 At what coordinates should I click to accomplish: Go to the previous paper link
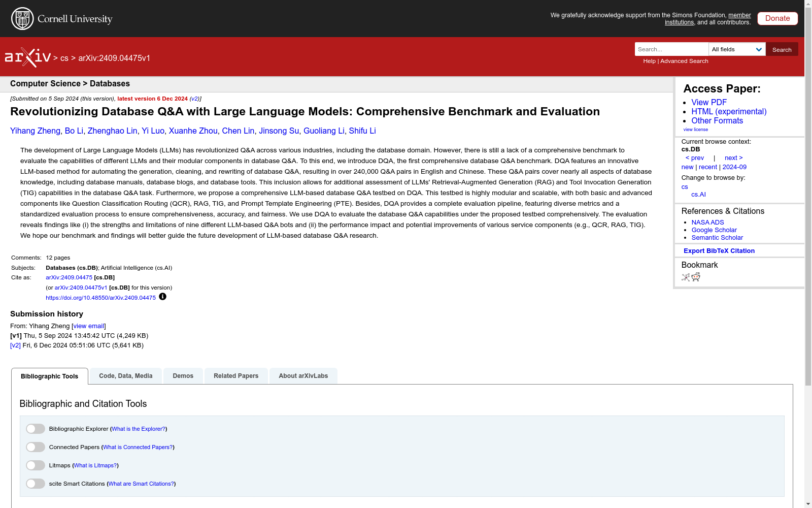(695, 158)
